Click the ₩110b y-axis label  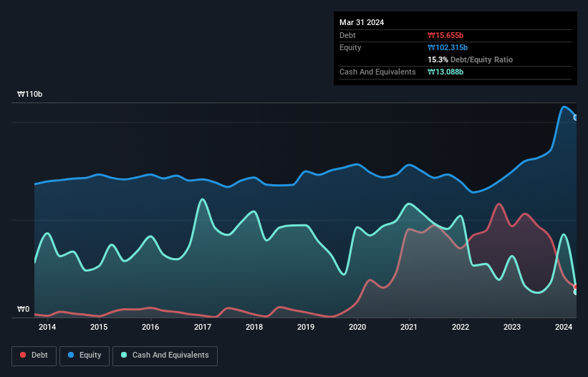(x=29, y=94)
